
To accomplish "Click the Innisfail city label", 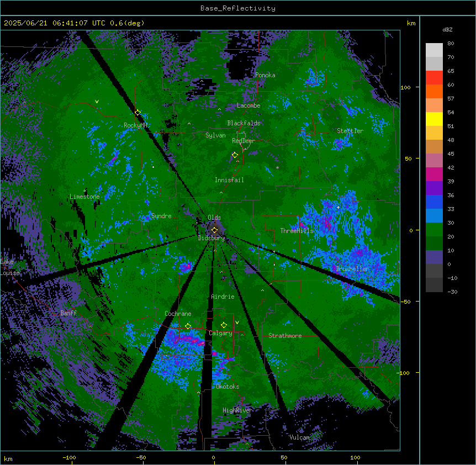I will (229, 180).
